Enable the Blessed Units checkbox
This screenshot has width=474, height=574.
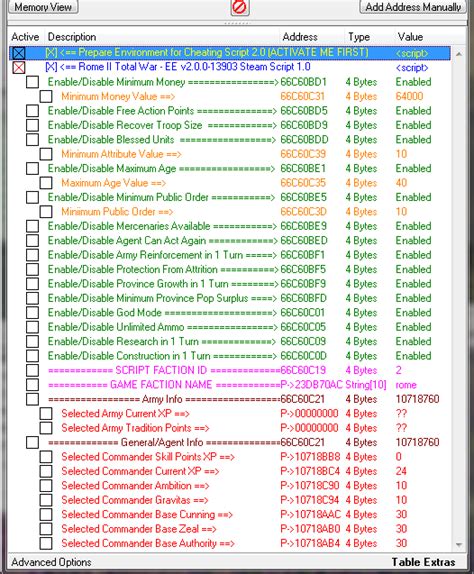(x=32, y=139)
